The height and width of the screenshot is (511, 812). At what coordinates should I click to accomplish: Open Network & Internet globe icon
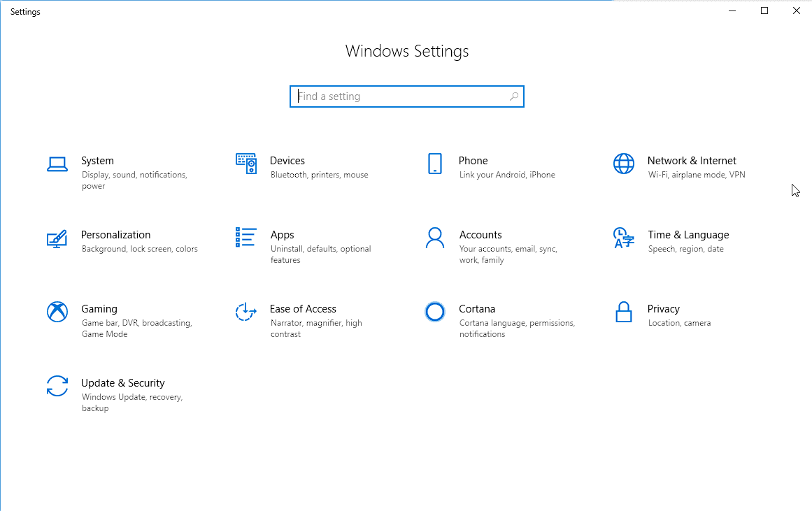(x=623, y=164)
